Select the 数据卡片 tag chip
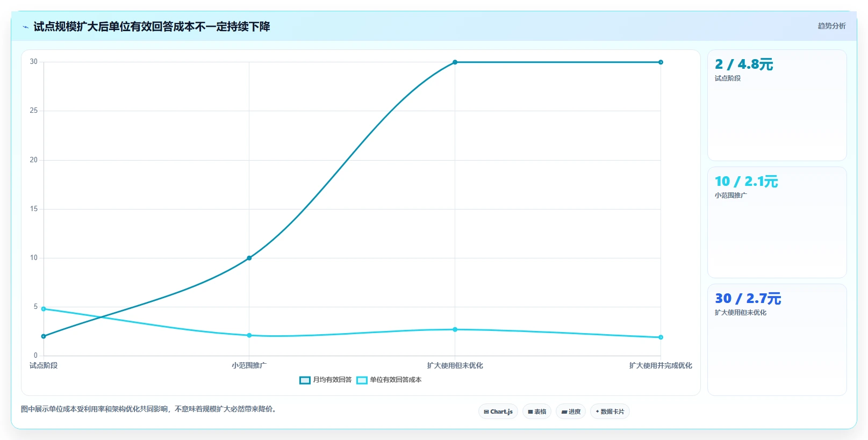The width and height of the screenshot is (868, 440). point(610,412)
